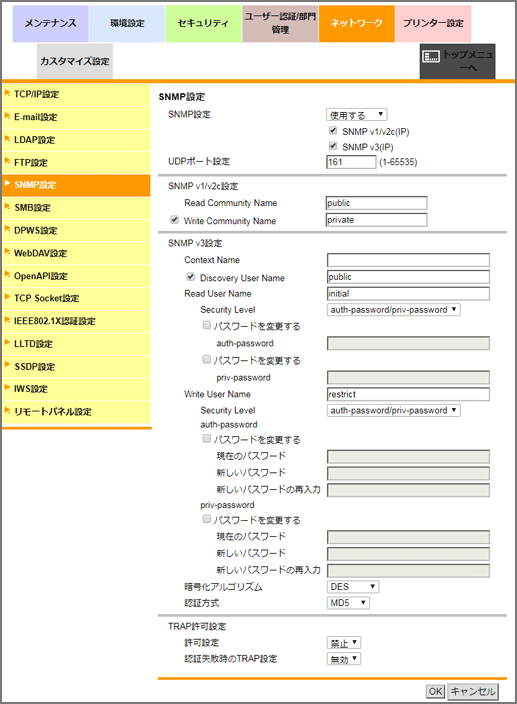Open LLTD設定 sidebar item
The width and height of the screenshot is (517, 704).
click(76, 344)
